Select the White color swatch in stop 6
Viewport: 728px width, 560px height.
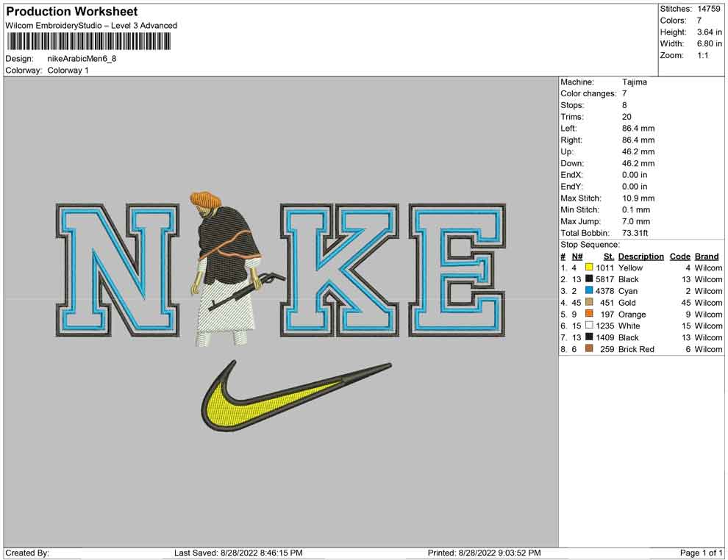pos(589,326)
